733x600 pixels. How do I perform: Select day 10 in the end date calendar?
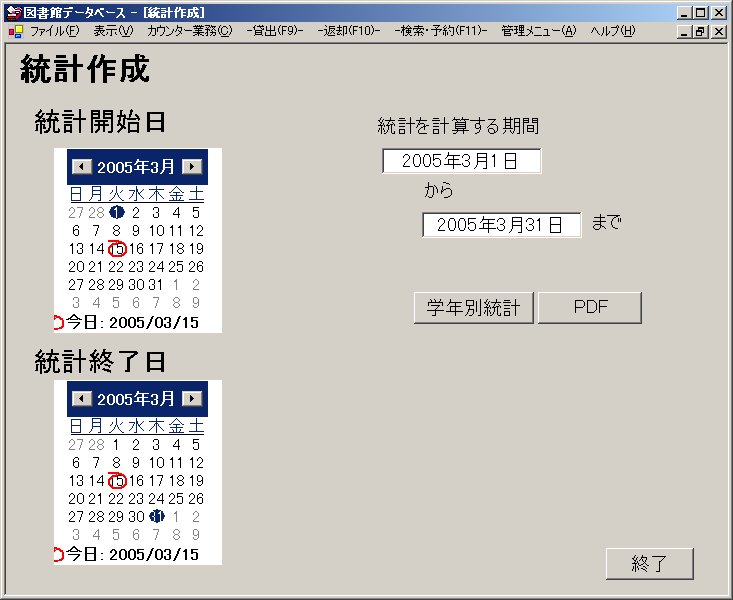[156, 463]
